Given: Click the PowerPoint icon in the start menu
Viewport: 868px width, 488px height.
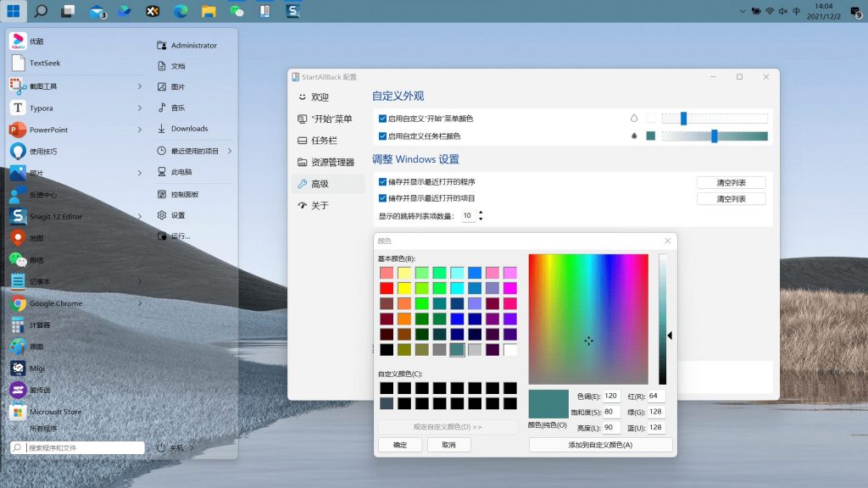Looking at the screenshot, I should (18, 130).
